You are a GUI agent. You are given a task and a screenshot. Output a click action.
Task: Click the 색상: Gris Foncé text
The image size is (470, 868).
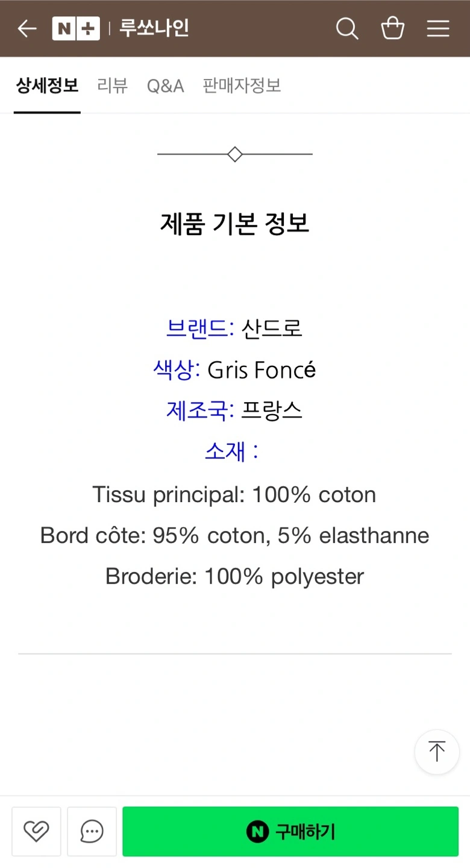(234, 370)
